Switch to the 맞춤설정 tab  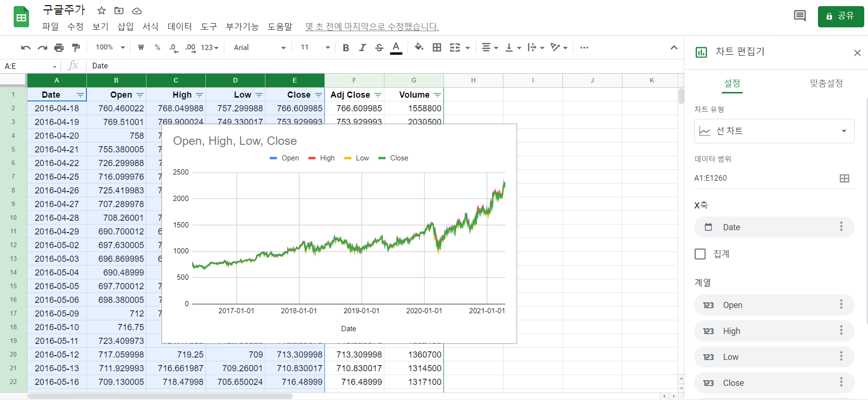pyautogui.click(x=826, y=83)
